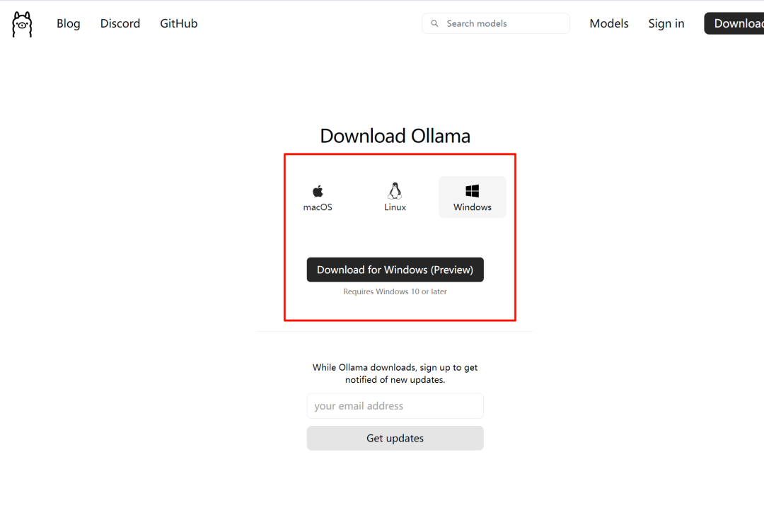Focus the Search models field
Viewport: 764px width, 532px height.
click(x=502, y=23)
